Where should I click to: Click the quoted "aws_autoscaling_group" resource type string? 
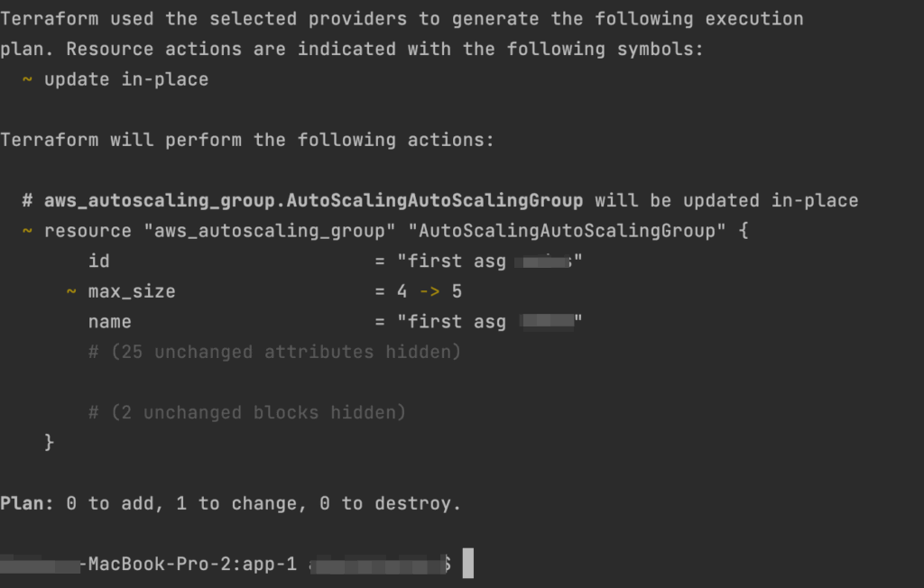point(269,231)
